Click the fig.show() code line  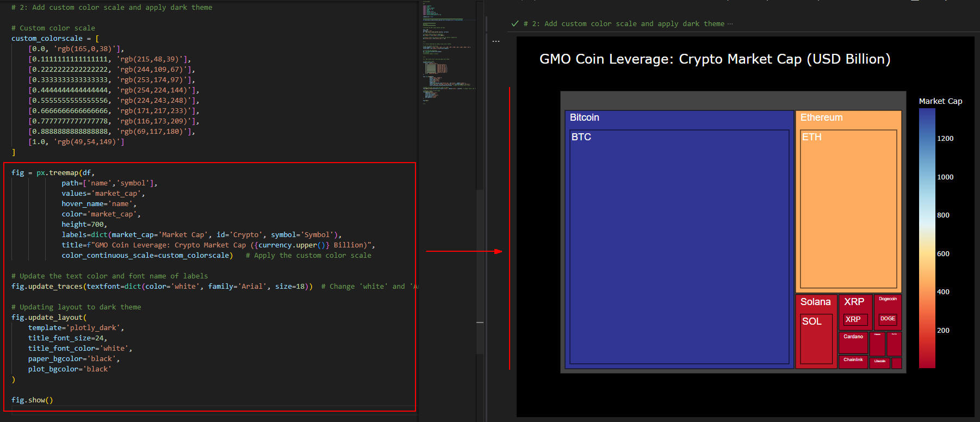(32, 400)
